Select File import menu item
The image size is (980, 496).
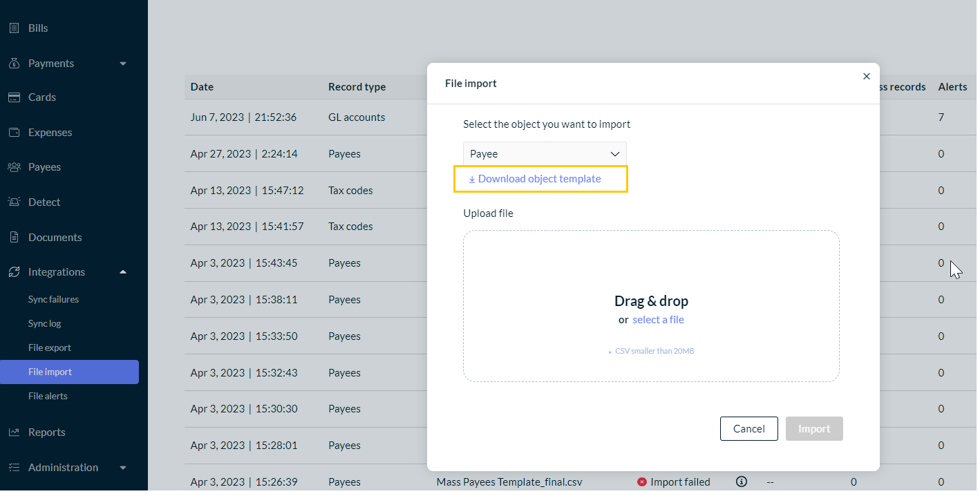[x=69, y=372]
